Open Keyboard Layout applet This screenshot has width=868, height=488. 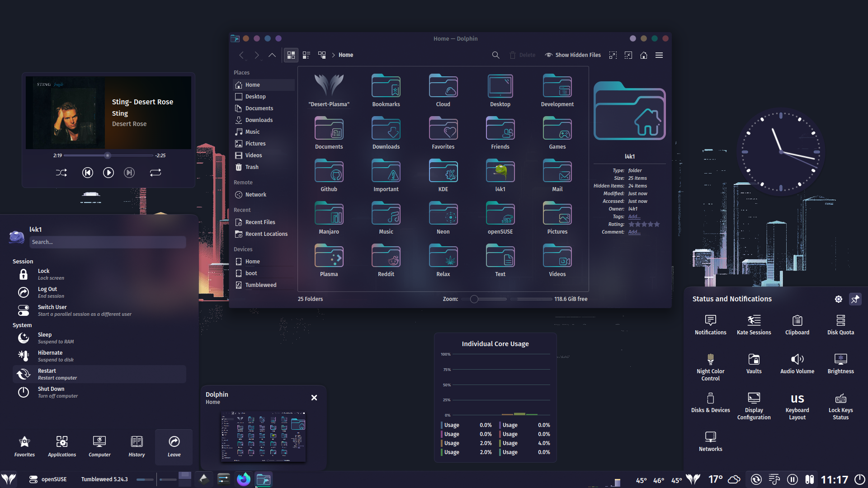[797, 407]
